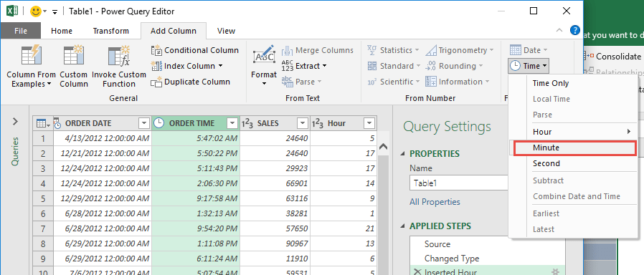Open the Power Query help icon

pyautogui.click(x=575, y=30)
